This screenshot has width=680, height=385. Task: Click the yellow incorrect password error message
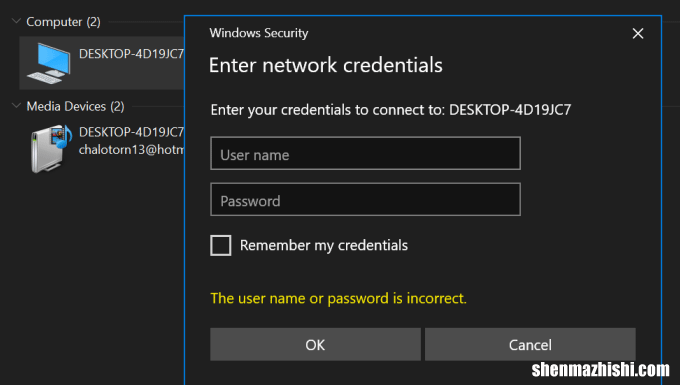pyautogui.click(x=338, y=298)
